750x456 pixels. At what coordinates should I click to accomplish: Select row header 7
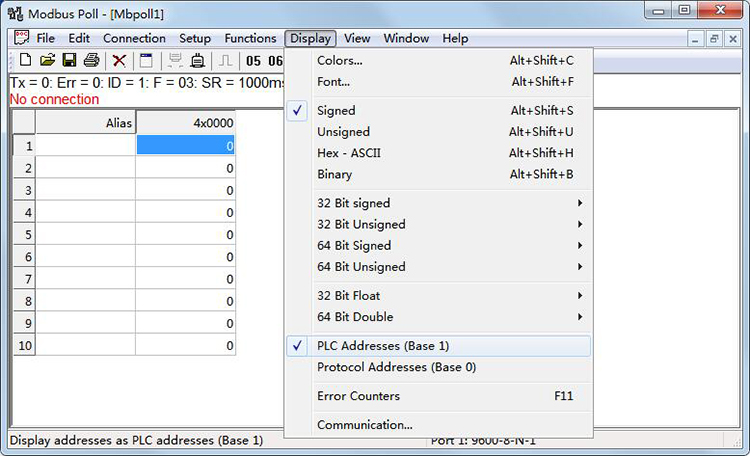click(x=24, y=278)
